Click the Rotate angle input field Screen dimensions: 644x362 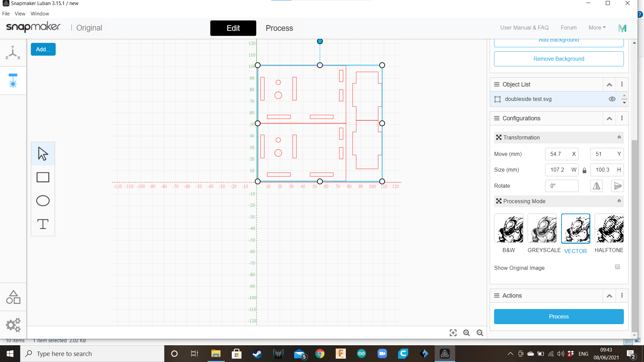click(x=562, y=186)
